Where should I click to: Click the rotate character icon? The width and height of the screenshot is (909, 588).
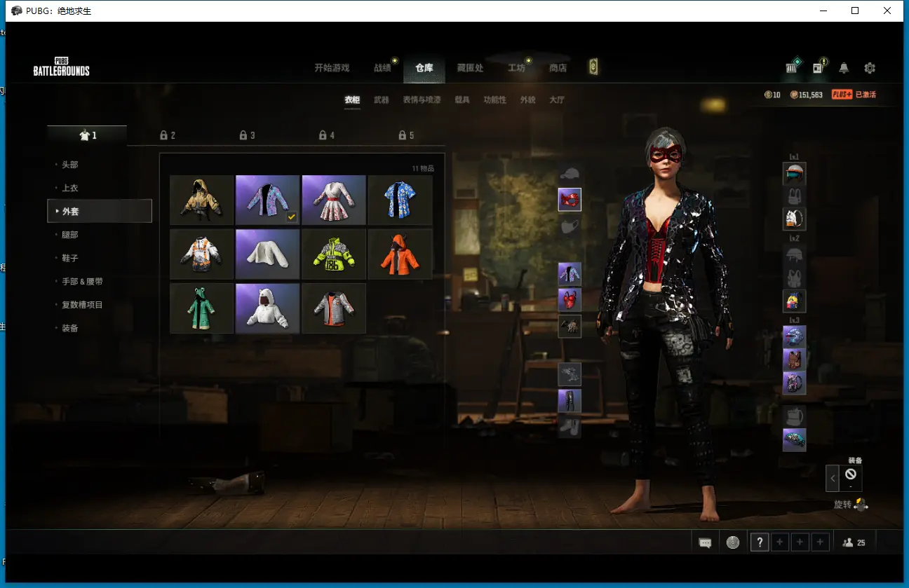click(x=861, y=504)
